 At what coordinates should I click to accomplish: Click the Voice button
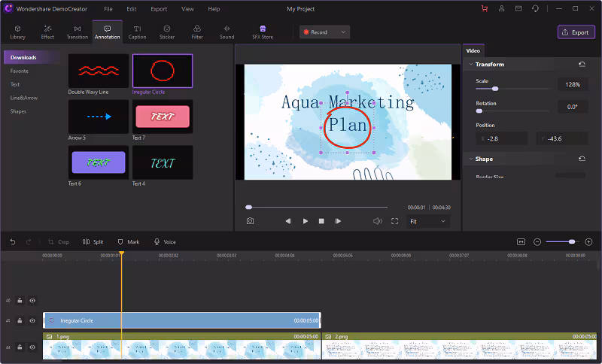165,241
